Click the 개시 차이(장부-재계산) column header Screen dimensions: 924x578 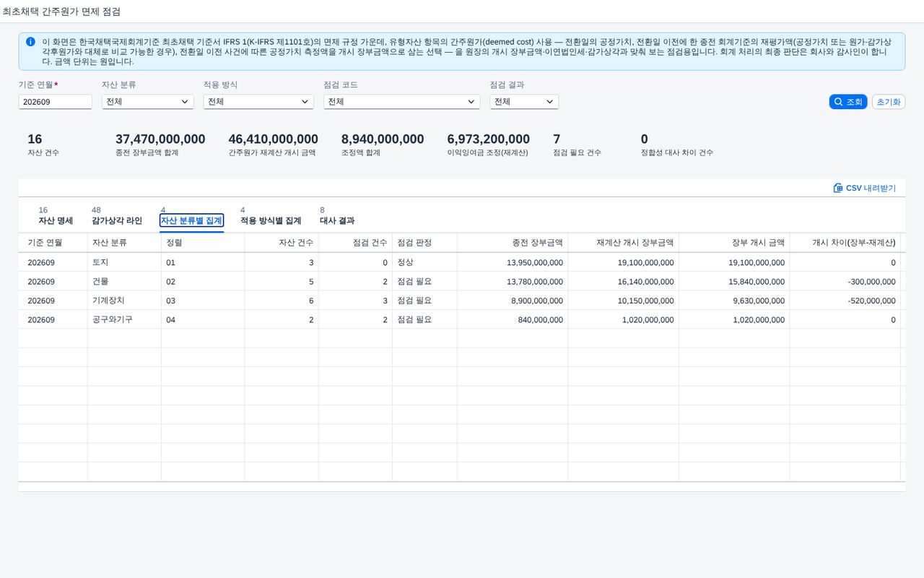coord(845,243)
